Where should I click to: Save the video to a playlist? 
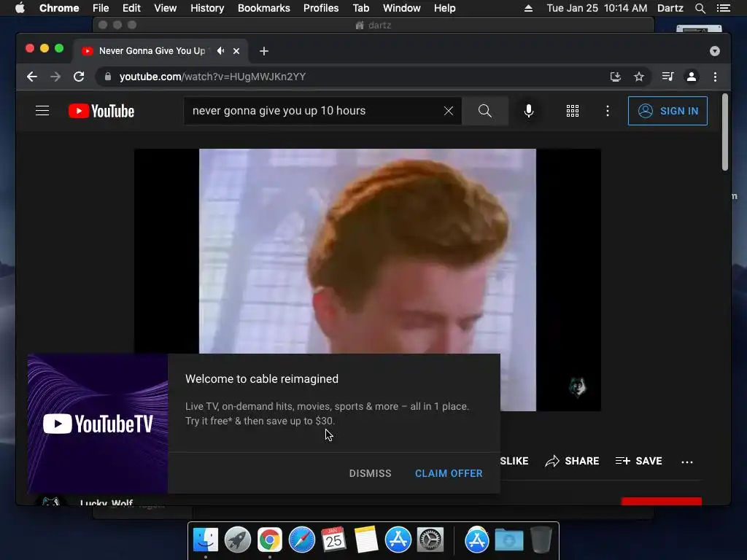pyautogui.click(x=639, y=461)
